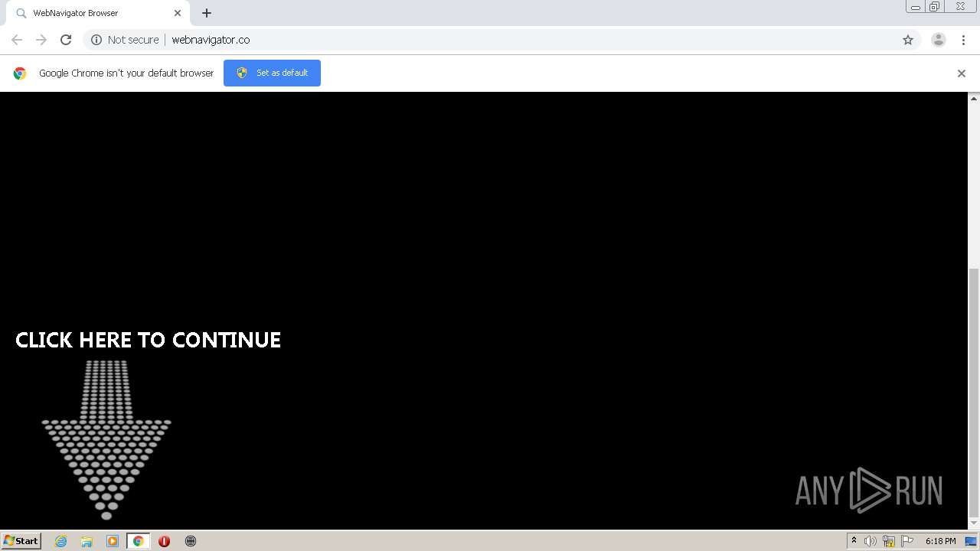Click scrollbar down arrow
This screenshot has width=980, height=551.
coord(974,523)
